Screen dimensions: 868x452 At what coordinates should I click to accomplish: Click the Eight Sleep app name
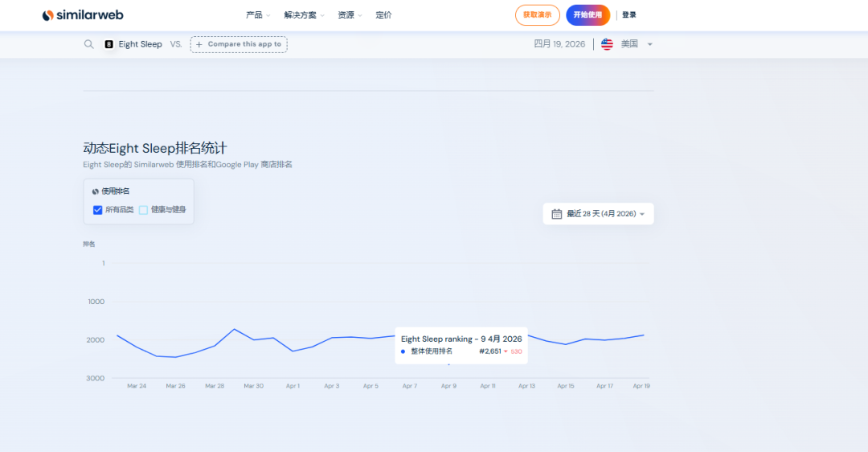click(140, 44)
